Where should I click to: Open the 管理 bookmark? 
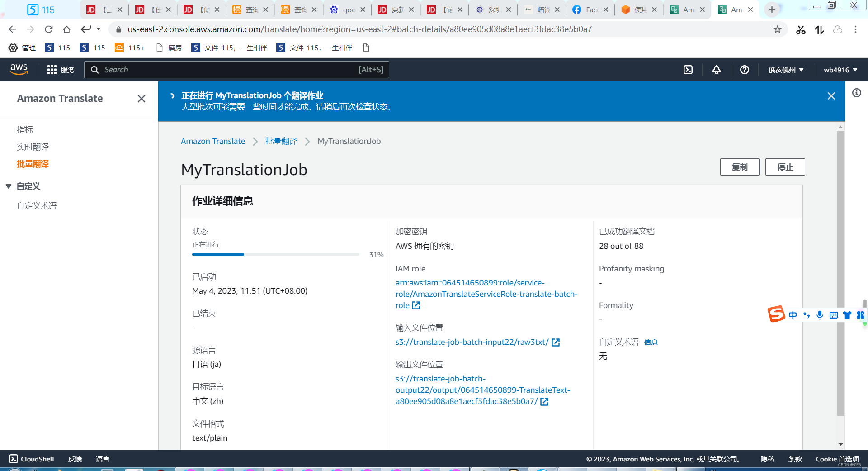(x=22, y=48)
